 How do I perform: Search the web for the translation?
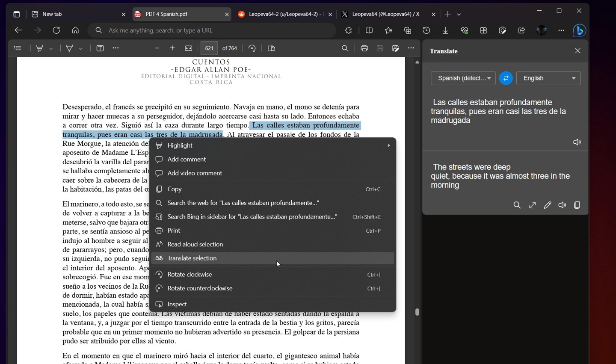tap(517, 205)
